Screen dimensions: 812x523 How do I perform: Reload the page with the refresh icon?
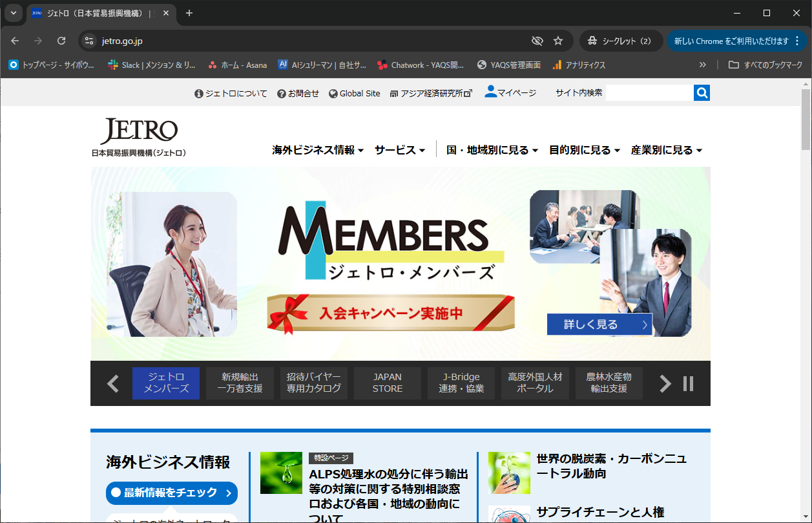pyautogui.click(x=61, y=41)
